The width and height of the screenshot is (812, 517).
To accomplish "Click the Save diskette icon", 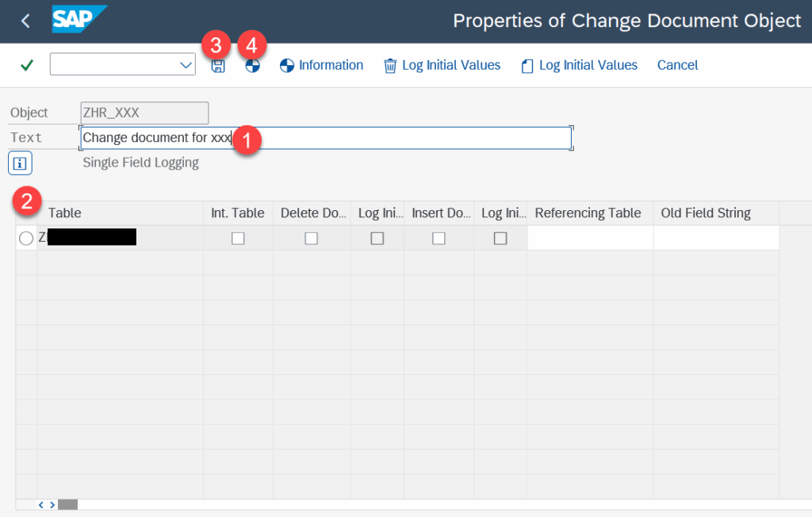I will 218,66.
